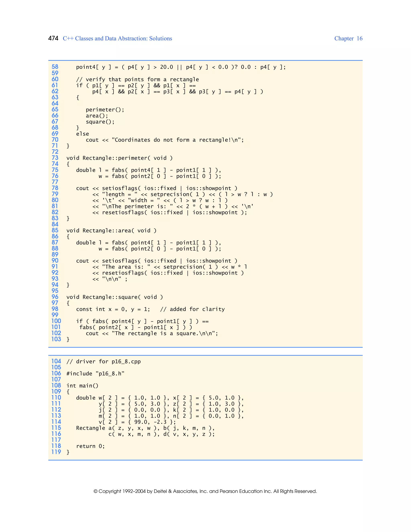Image resolution: width=411 pixels, height=532 pixels.
Task: Click the comment '// verify that points form a rectangle'
Action: point(137,79)
